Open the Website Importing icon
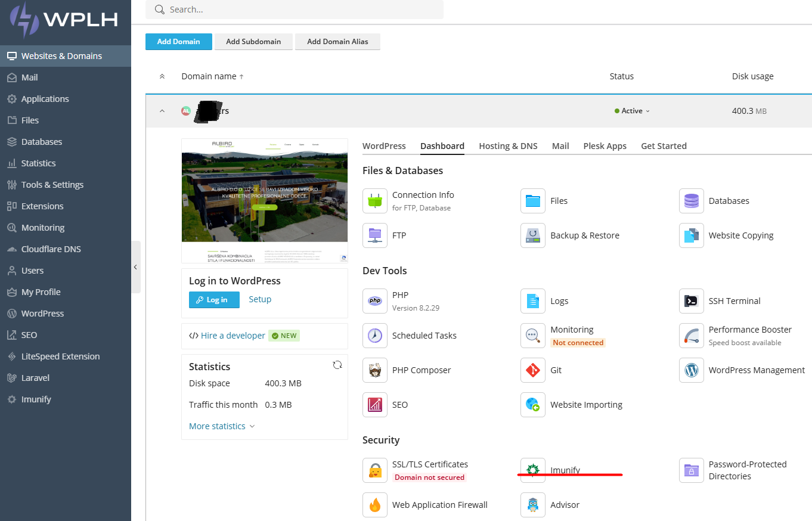Image resolution: width=812 pixels, height=521 pixels. tap(533, 405)
